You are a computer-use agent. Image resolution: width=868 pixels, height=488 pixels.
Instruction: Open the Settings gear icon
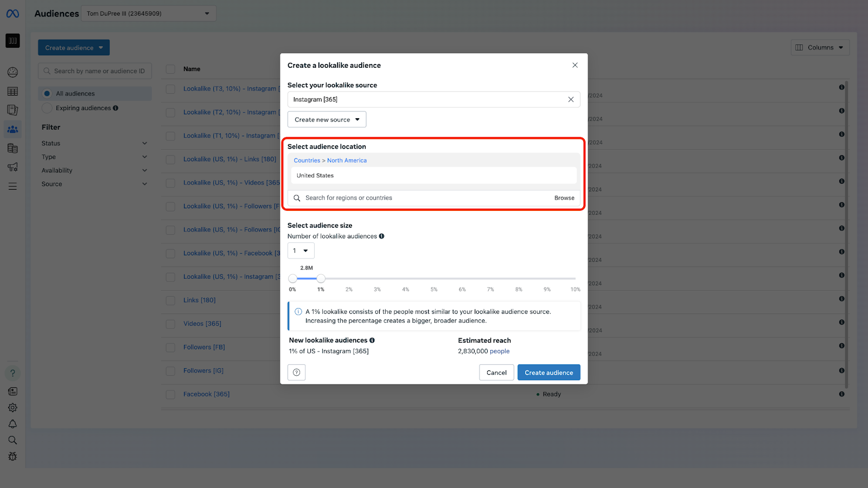pos(12,408)
